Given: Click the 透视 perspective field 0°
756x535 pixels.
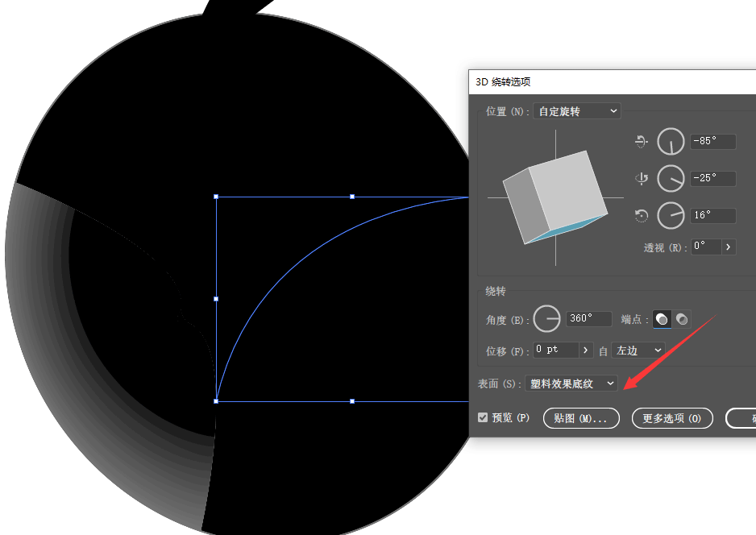Looking at the screenshot, I should click(x=706, y=247).
